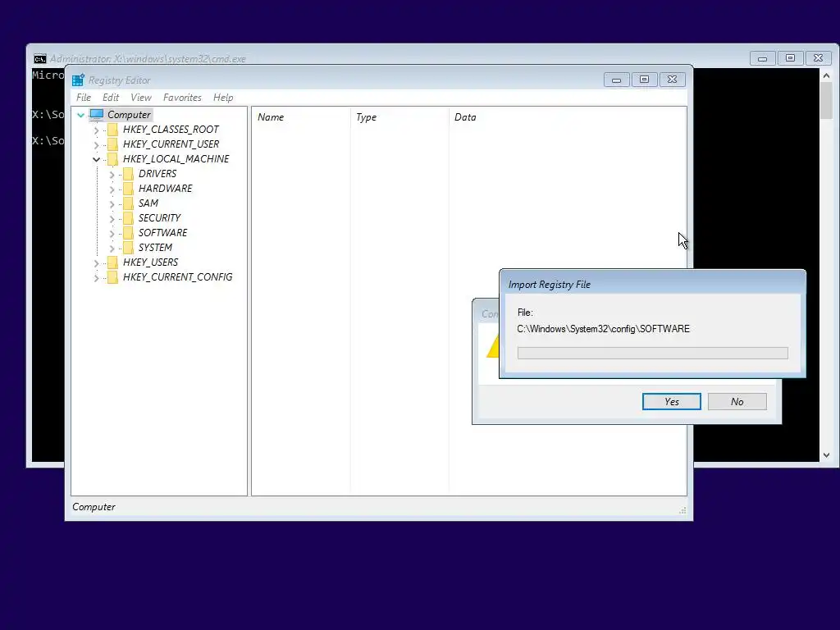Image resolution: width=840 pixels, height=630 pixels.
Task: Select the HKEY_CURRENT_CONFIG tree label
Action: point(178,277)
